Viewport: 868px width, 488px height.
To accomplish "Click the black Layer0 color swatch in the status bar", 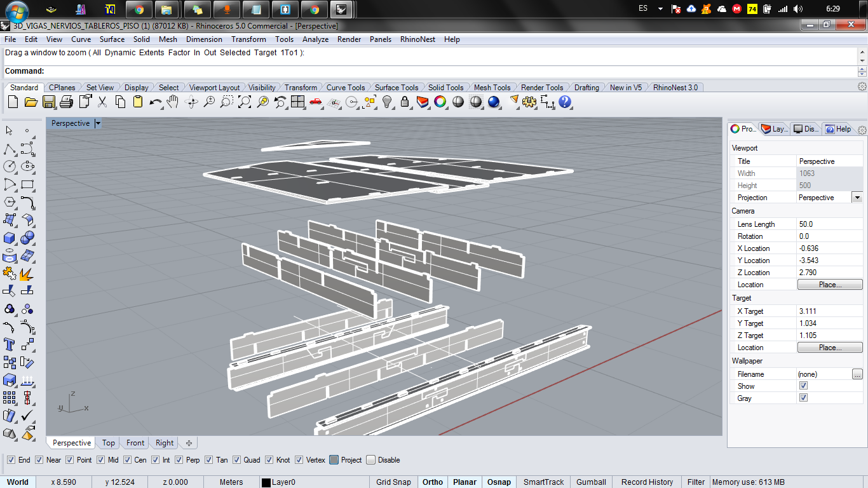I will [266, 482].
